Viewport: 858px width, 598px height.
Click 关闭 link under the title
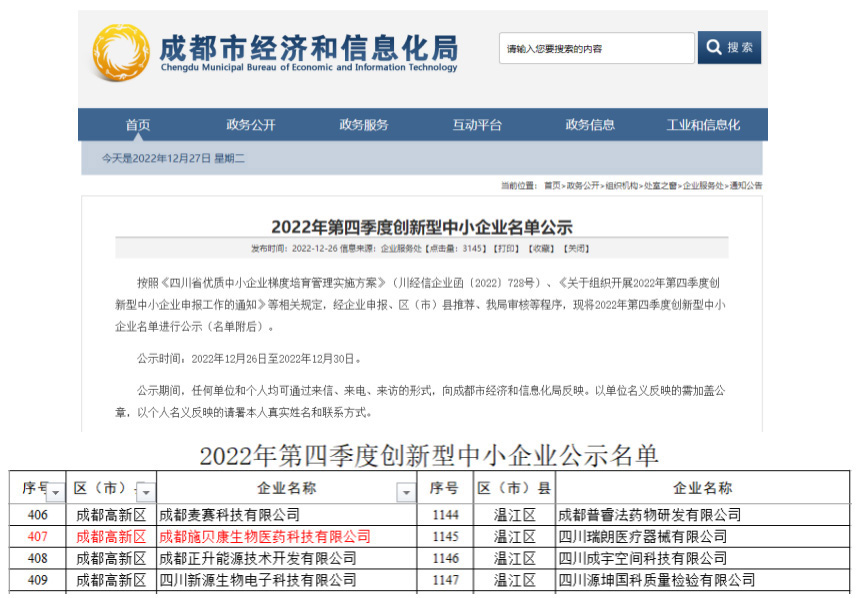[575, 248]
